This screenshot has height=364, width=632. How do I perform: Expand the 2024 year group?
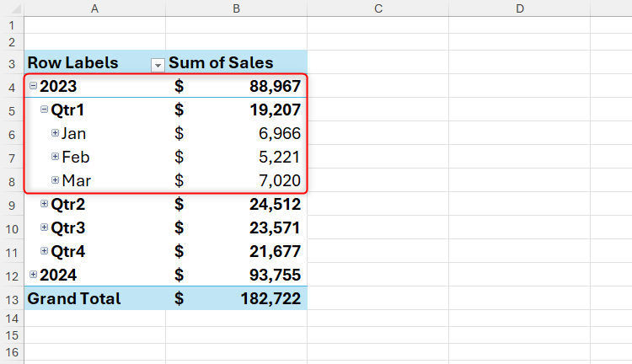pos(33,275)
